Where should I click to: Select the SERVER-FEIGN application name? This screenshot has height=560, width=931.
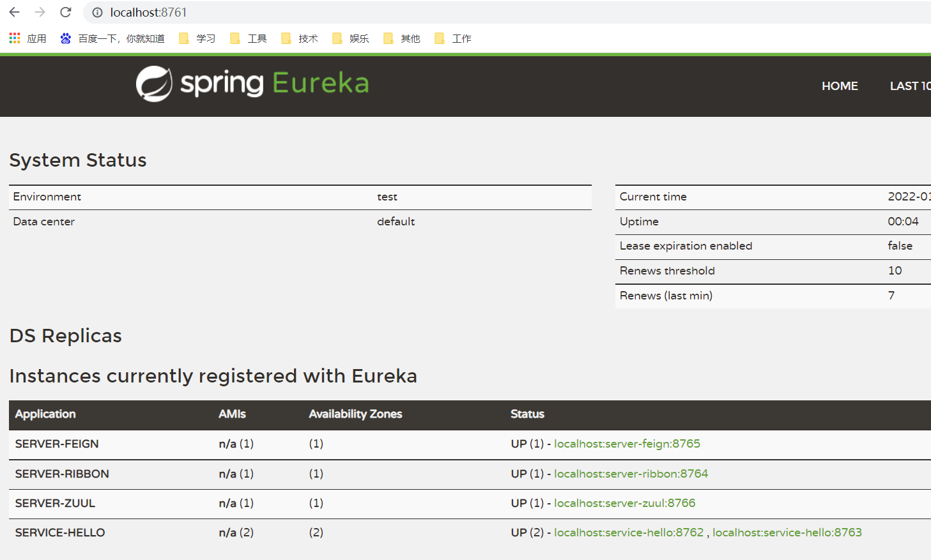tap(57, 444)
